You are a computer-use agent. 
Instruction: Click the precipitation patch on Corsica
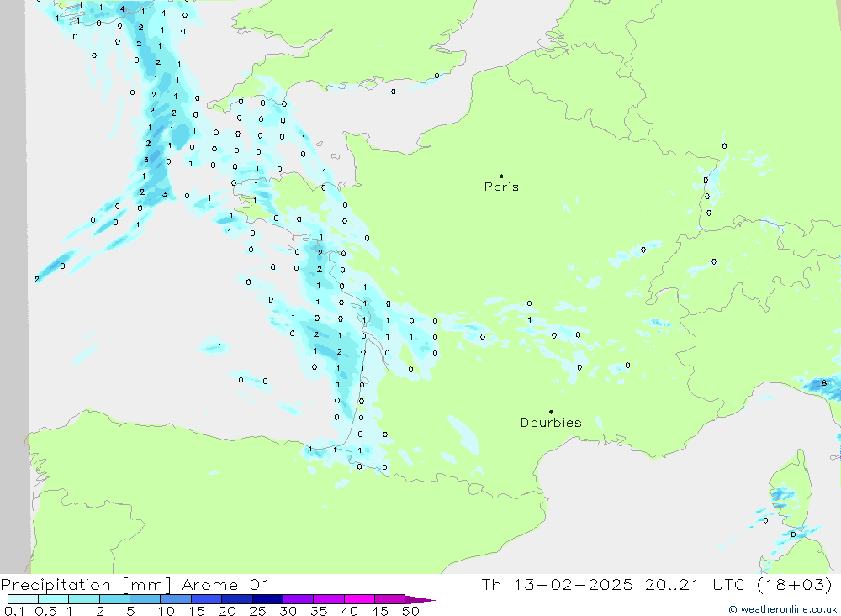[x=783, y=497]
